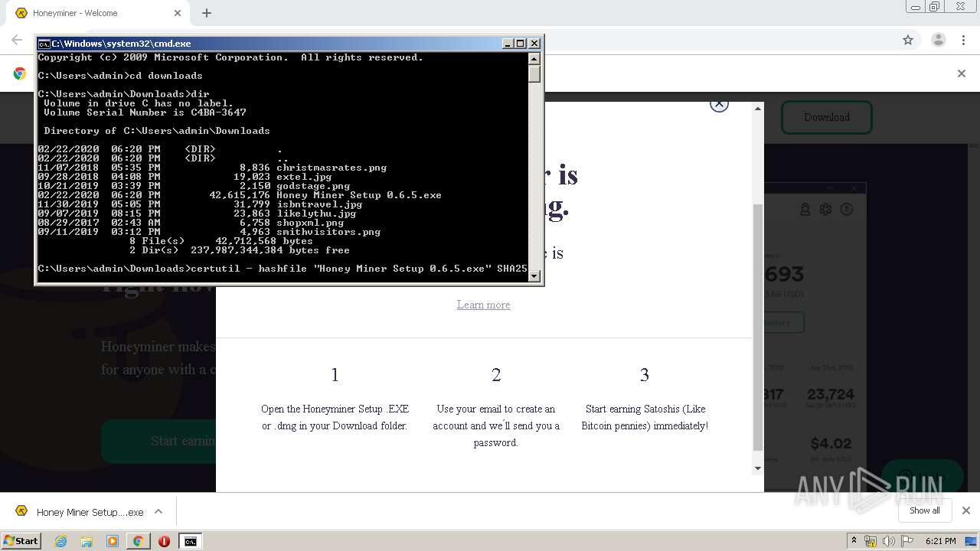Select cmd window taskbar button
Viewport: 980px width, 551px height.
[190, 541]
